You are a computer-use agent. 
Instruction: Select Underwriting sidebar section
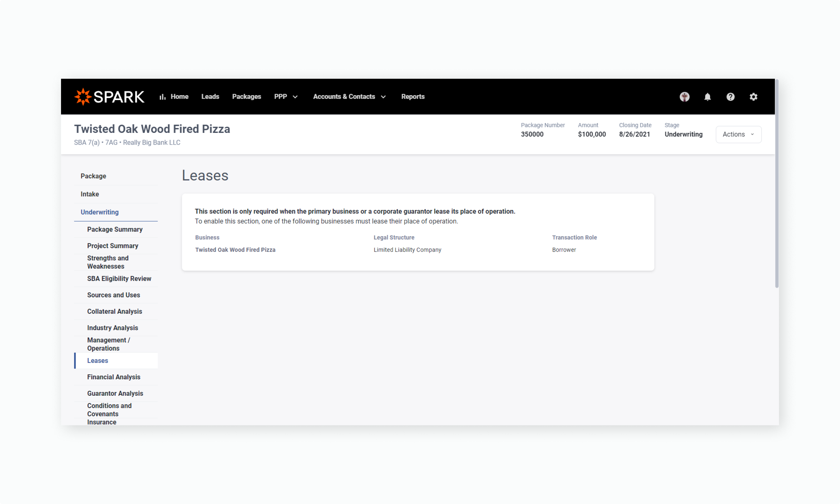click(116, 212)
